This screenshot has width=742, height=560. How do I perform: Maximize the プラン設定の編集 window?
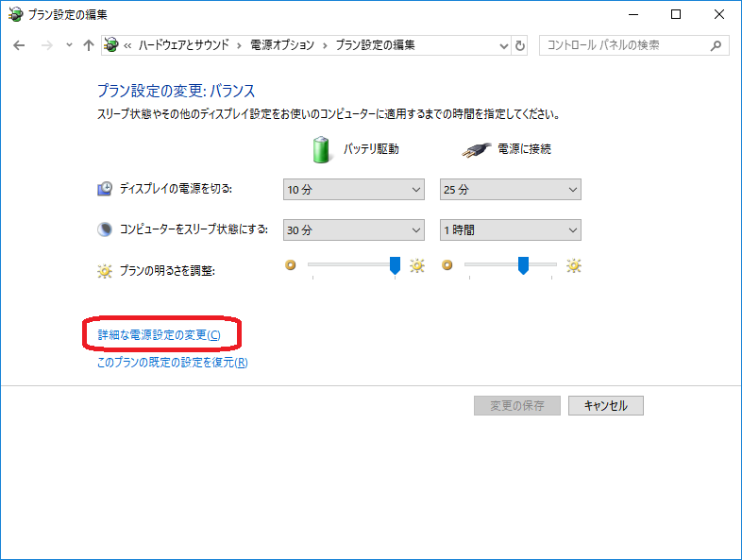click(676, 14)
